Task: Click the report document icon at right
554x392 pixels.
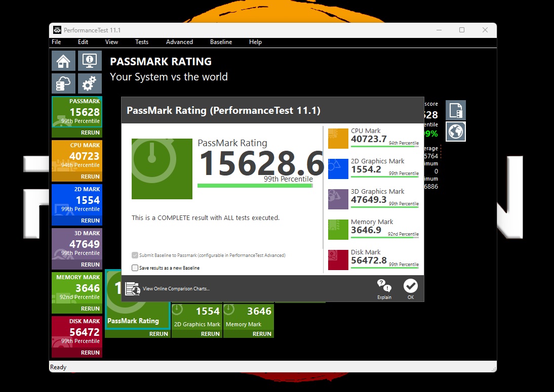Action: pos(456,110)
